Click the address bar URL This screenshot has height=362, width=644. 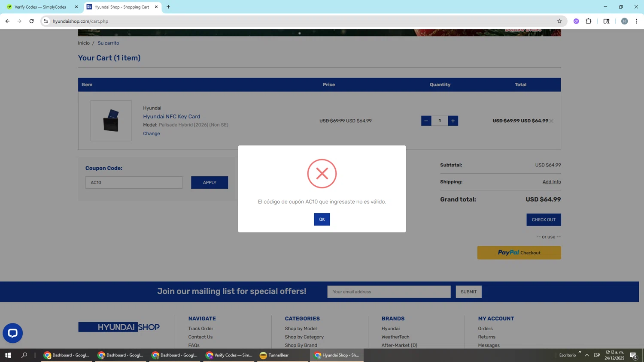click(x=80, y=21)
